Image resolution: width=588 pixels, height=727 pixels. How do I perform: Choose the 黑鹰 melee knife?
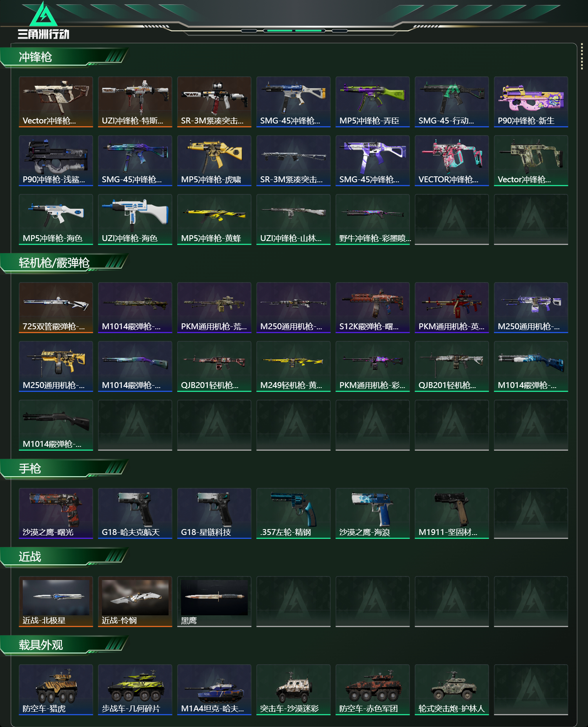pyautogui.click(x=214, y=602)
